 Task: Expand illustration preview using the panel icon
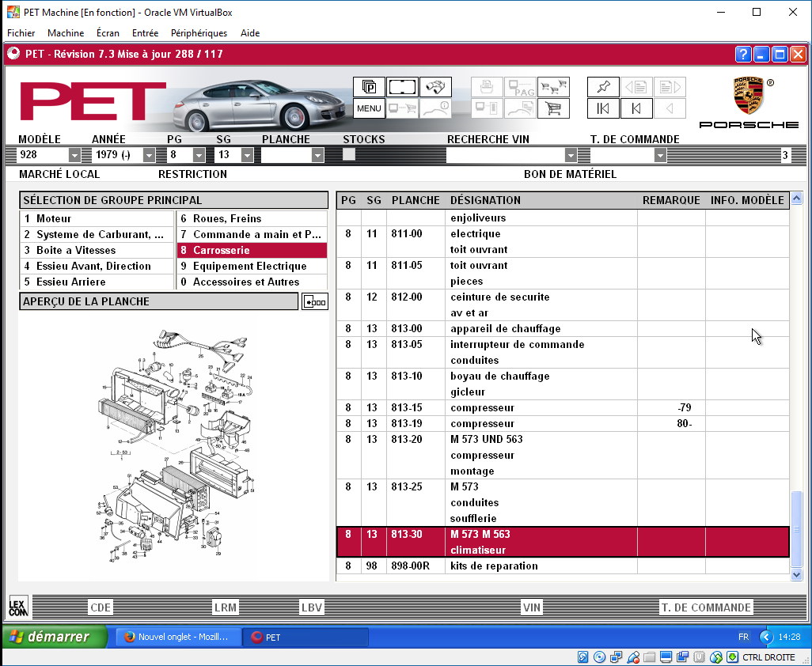[314, 301]
